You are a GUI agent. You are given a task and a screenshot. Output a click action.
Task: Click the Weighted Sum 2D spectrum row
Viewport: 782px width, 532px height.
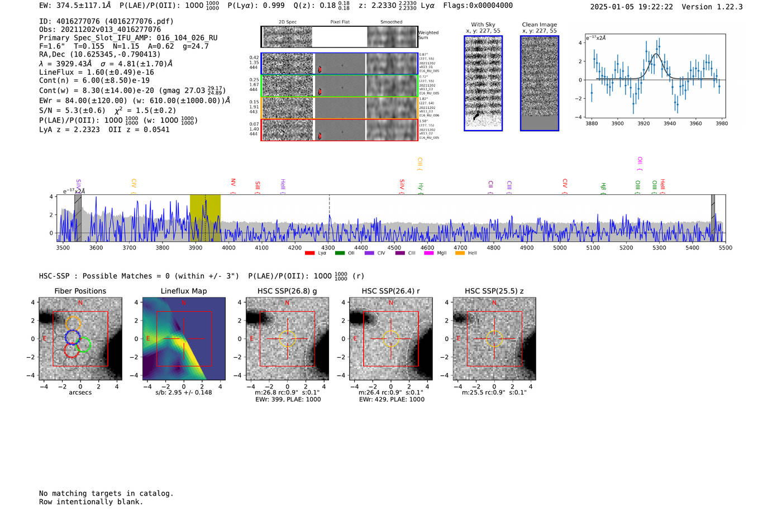coord(340,37)
